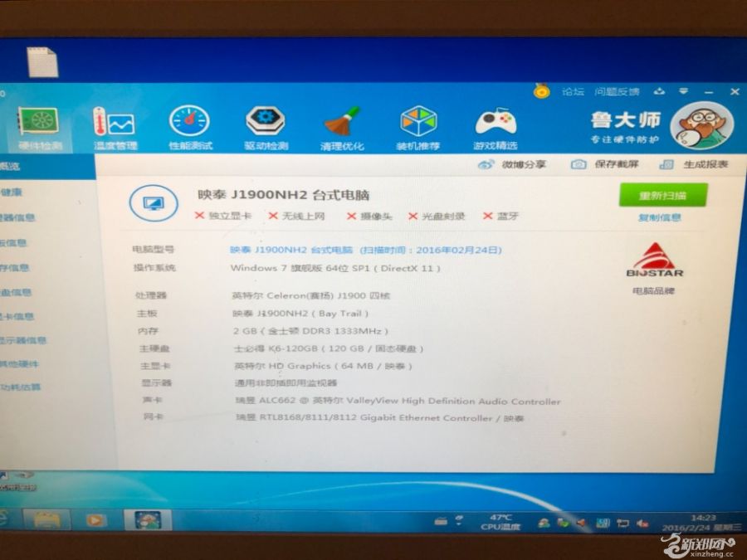The width and height of the screenshot is (747, 560).
Task: Click the Windows 7 旗舰版 64位 SP1 text
Action: click(x=335, y=268)
